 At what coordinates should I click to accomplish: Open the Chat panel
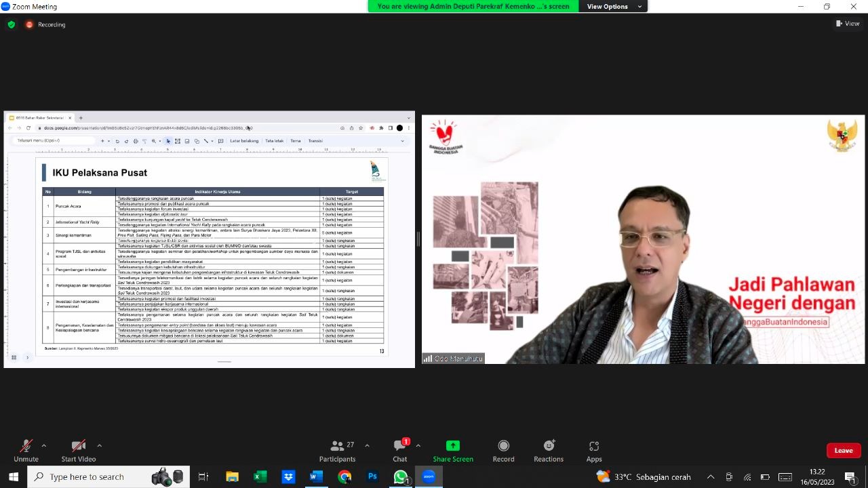(x=400, y=450)
